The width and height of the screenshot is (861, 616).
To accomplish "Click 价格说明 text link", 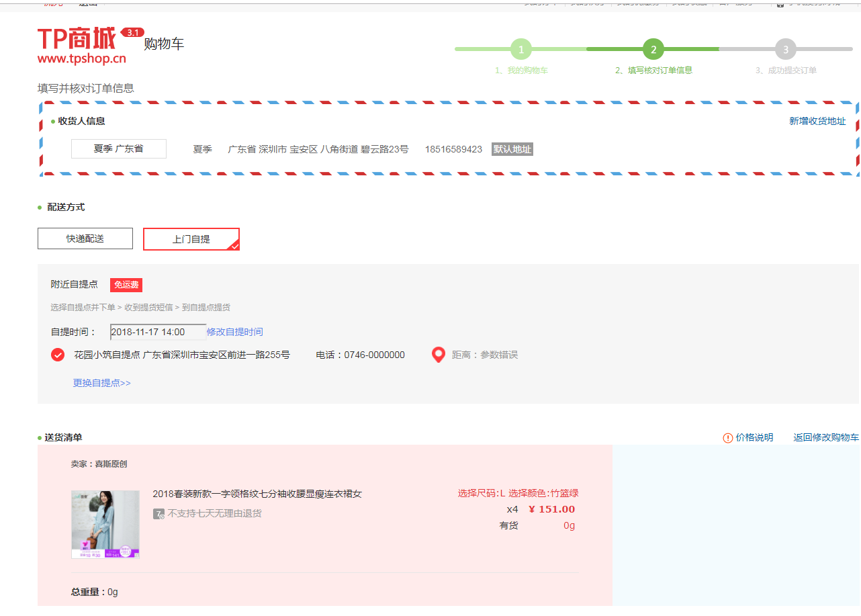I will (754, 437).
